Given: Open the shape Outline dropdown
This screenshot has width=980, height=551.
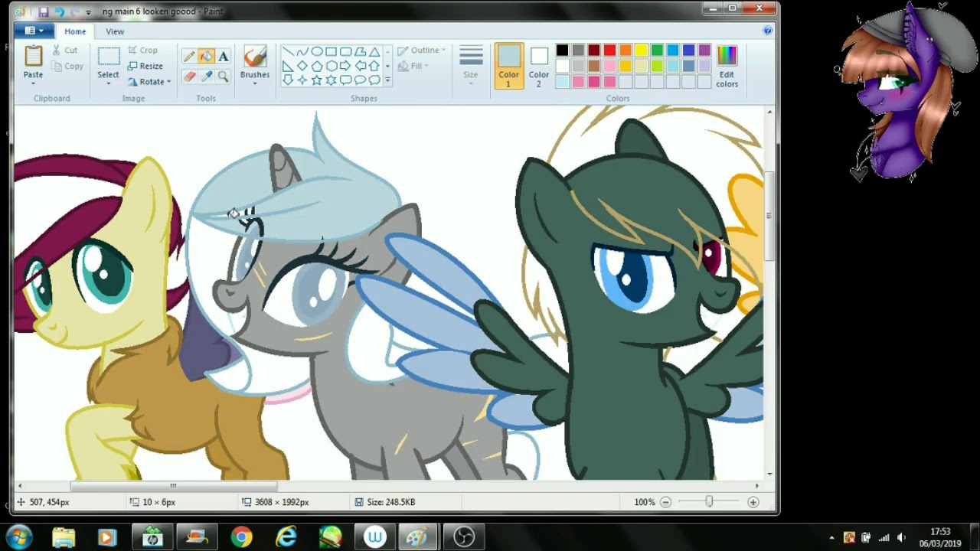Looking at the screenshot, I should tap(422, 51).
